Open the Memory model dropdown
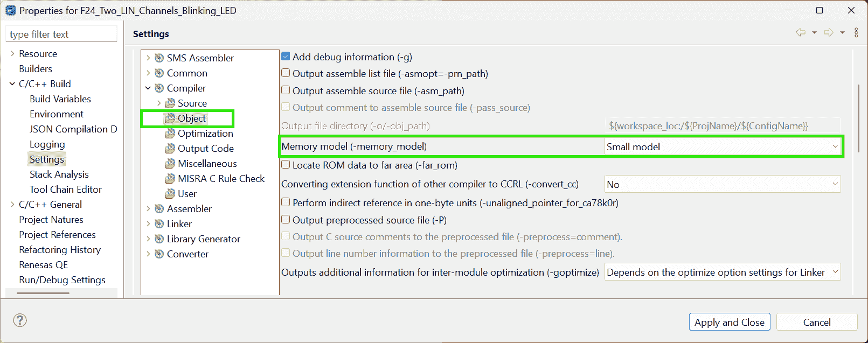 point(722,146)
